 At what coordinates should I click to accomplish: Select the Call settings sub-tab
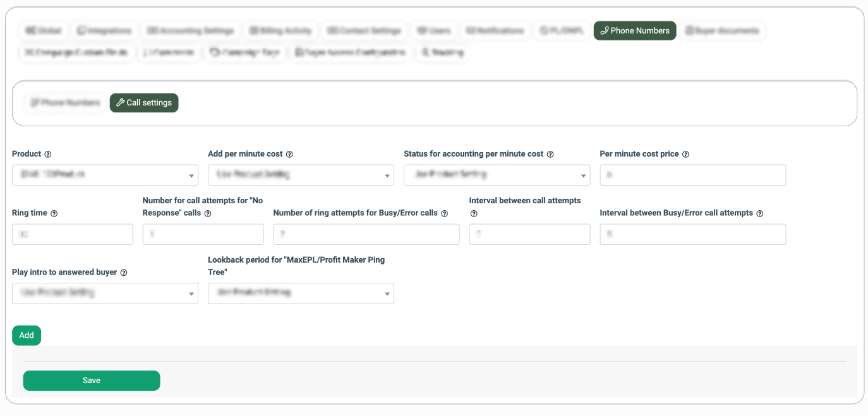[144, 103]
